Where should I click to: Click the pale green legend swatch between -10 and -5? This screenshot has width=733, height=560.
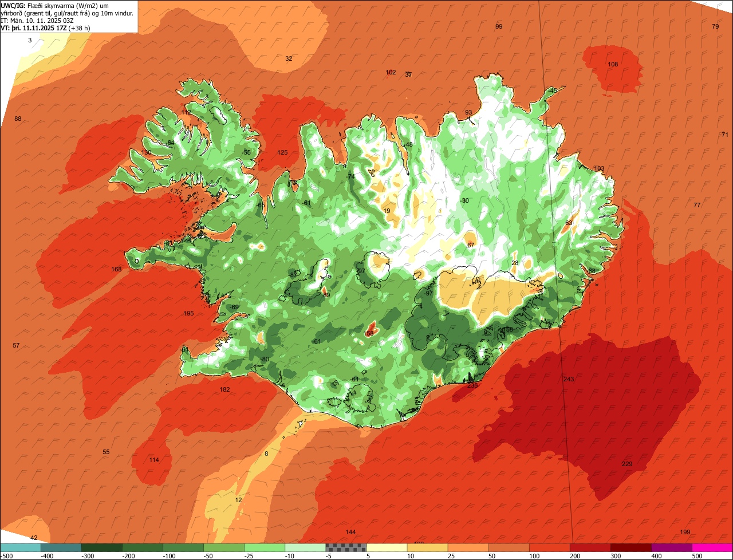pyautogui.click(x=305, y=547)
